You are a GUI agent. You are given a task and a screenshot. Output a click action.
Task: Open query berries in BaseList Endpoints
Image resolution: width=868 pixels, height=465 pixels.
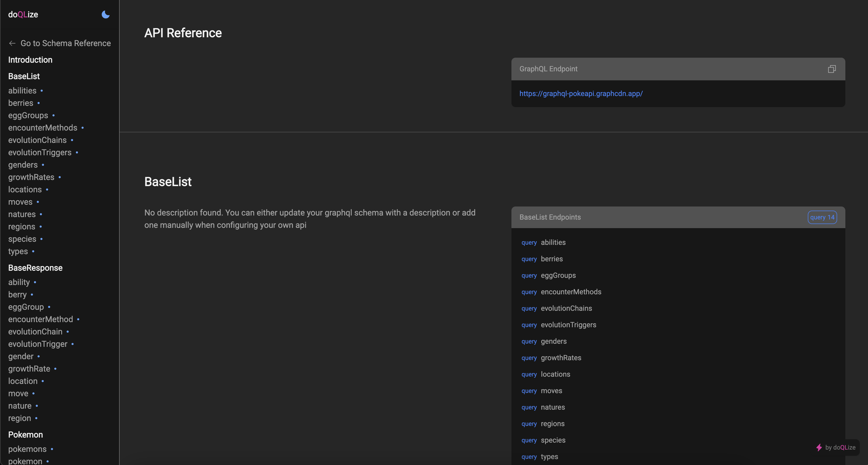pyautogui.click(x=542, y=259)
